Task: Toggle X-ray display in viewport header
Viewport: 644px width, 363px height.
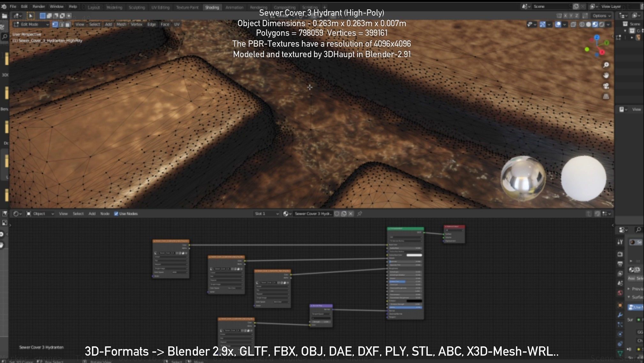Action: coord(573,24)
